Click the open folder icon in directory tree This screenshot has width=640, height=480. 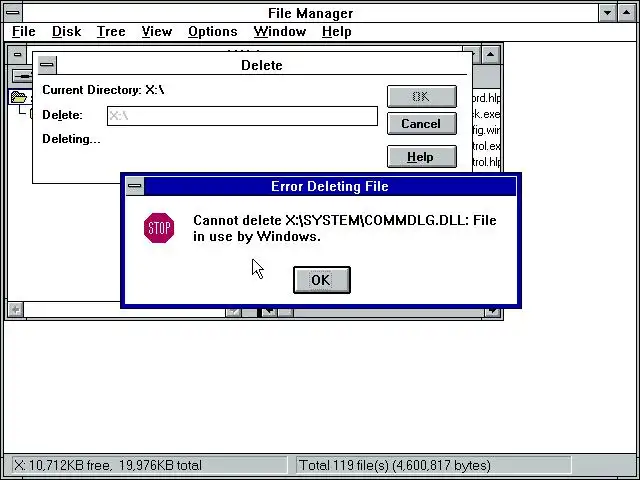pos(19,97)
